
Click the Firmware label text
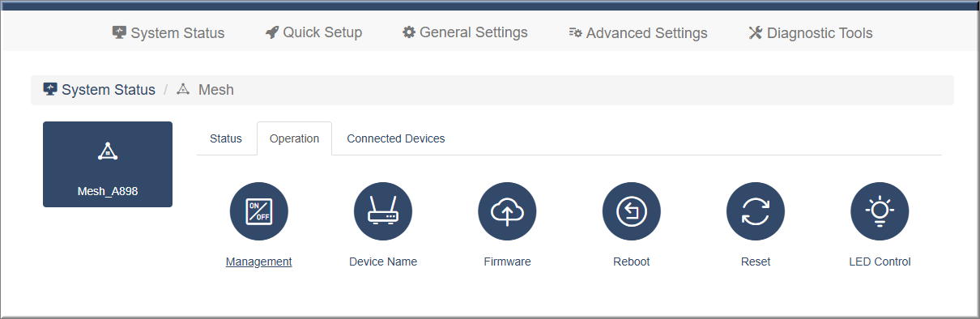(x=507, y=262)
